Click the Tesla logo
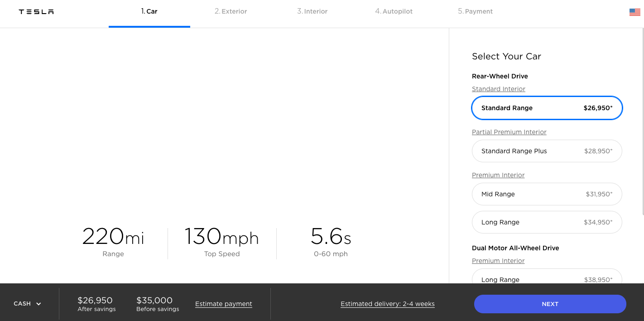Screen dimensions: 644x321 [x=36, y=12]
